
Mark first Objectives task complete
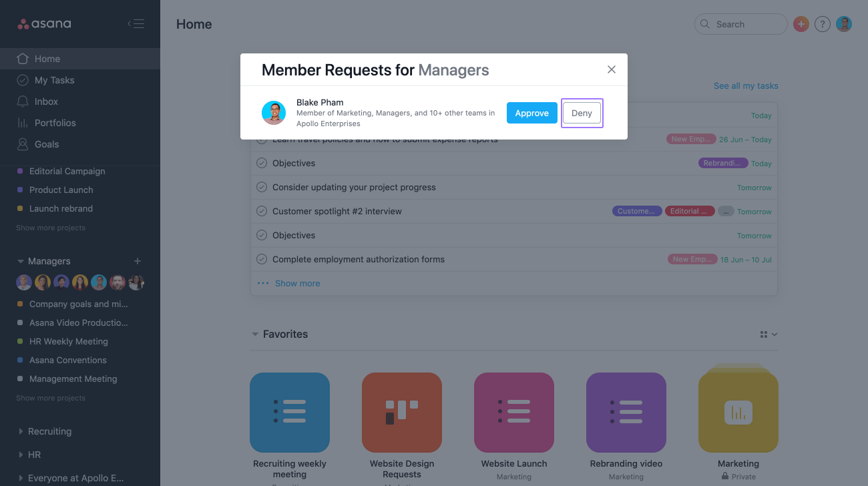pos(262,163)
